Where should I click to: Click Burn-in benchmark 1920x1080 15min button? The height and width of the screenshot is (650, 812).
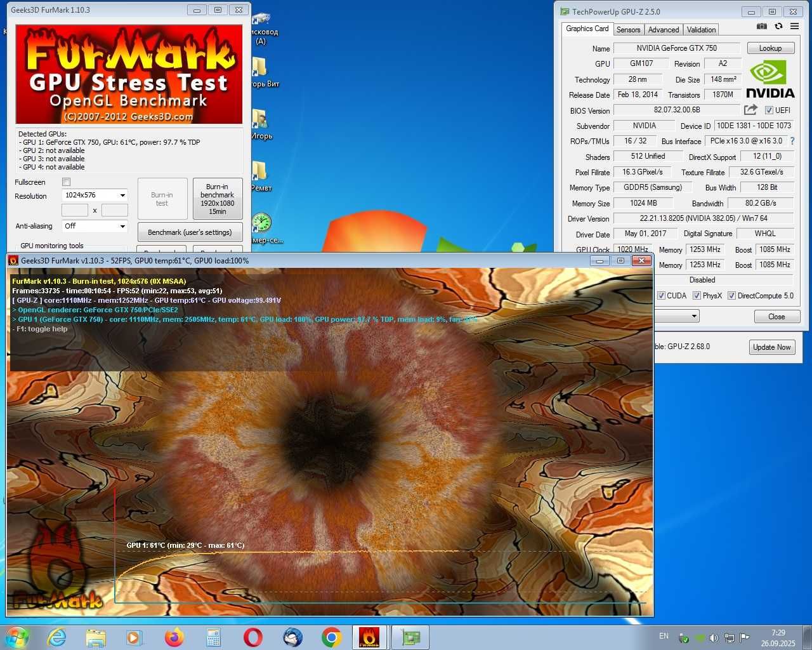[218, 199]
